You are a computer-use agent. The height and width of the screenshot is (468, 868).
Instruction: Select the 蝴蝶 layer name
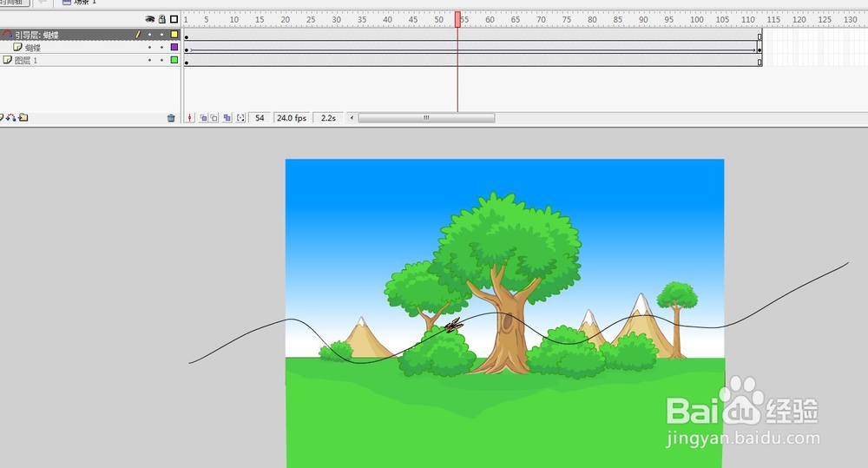33,48
